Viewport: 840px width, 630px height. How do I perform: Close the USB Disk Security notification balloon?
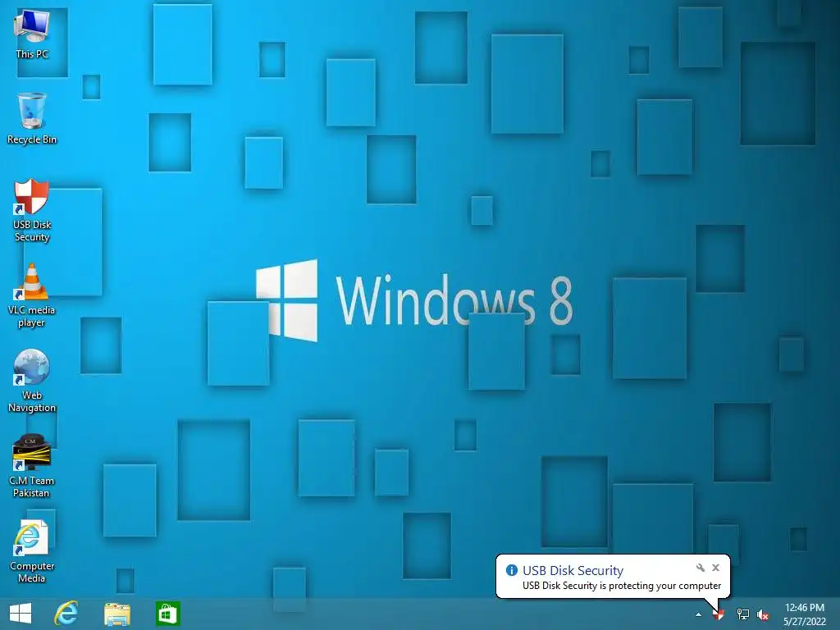715,568
